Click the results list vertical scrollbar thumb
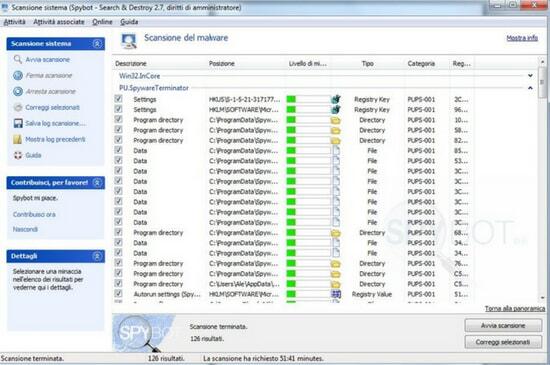This screenshot has height=365, width=550. tap(542, 82)
